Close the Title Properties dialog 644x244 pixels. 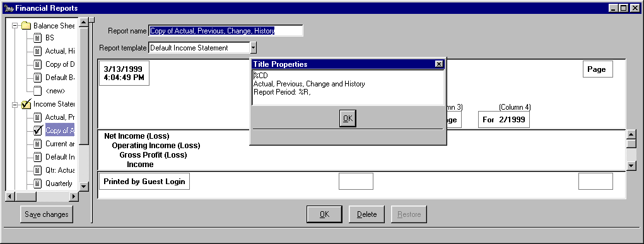coord(438,64)
